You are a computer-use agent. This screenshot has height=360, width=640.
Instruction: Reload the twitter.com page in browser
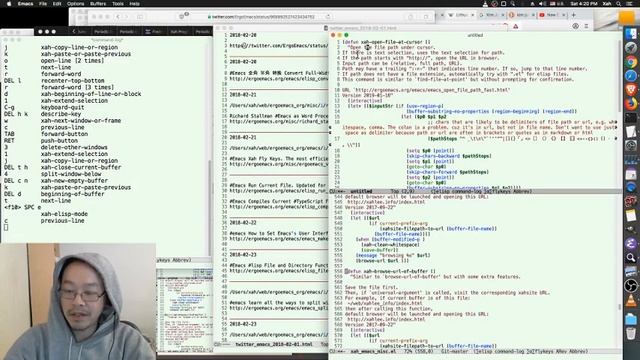click(328, 17)
